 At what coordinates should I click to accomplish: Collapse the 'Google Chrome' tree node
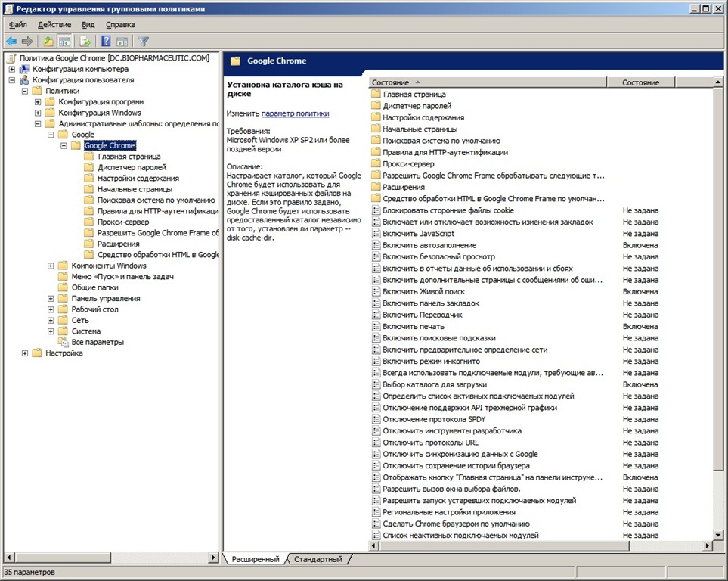click(x=64, y=145)
